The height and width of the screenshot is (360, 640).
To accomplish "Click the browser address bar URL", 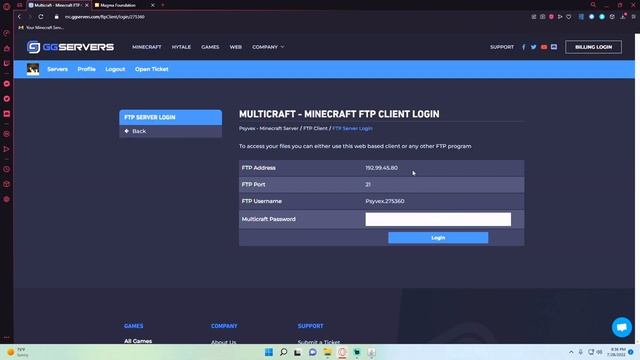I will tap(105, 17).
